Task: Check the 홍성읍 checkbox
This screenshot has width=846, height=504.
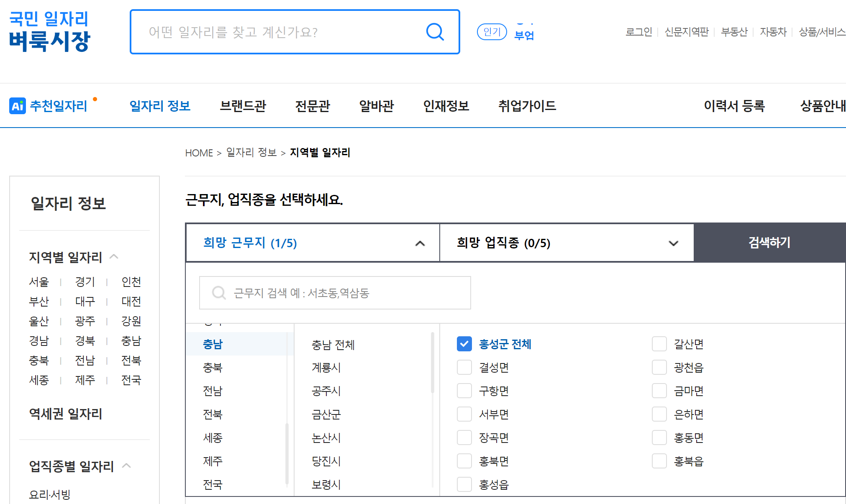Action: (x=464, y=484)
